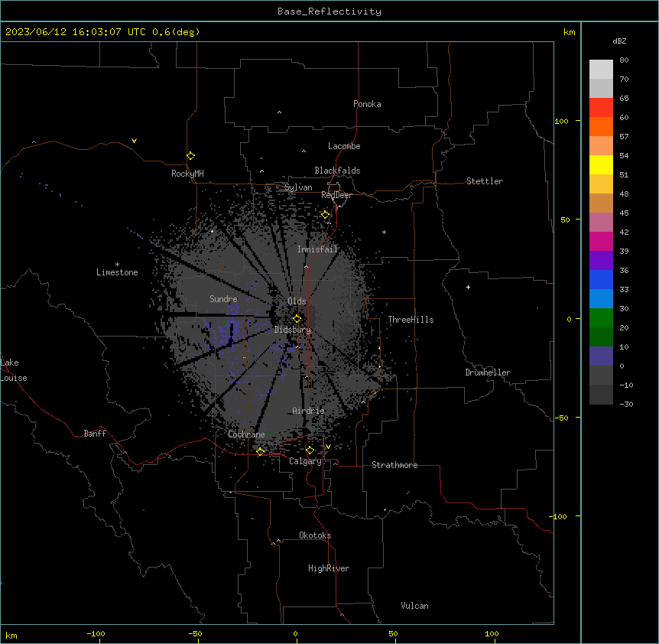Pick the purple 36–39 dBZ legend swatch
This screenshot has width=659, height=644.
[x=601, y=260]
